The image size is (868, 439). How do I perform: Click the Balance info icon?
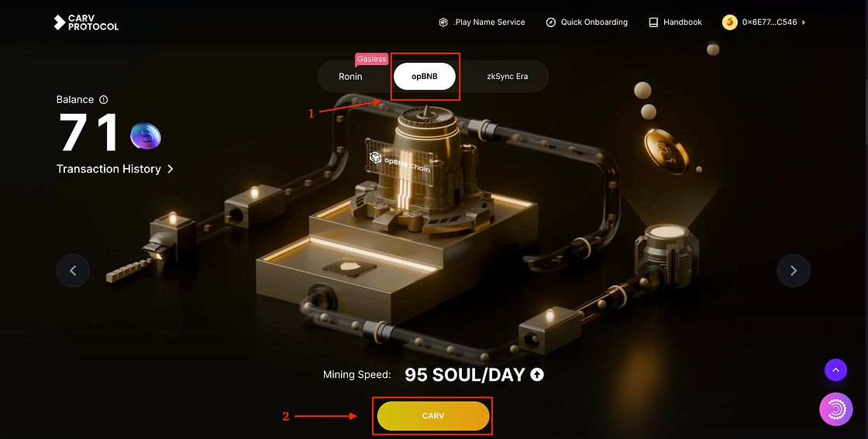click(104, 100)
